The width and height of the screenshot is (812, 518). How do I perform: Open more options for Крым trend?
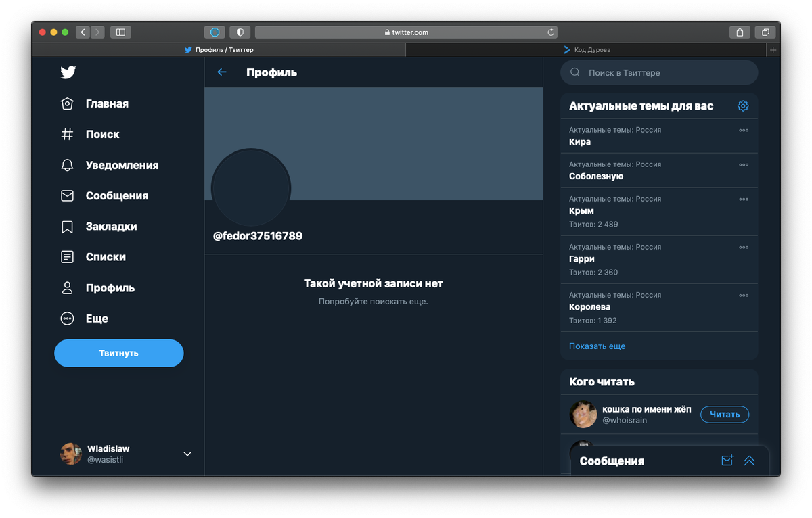coord(744,199)
